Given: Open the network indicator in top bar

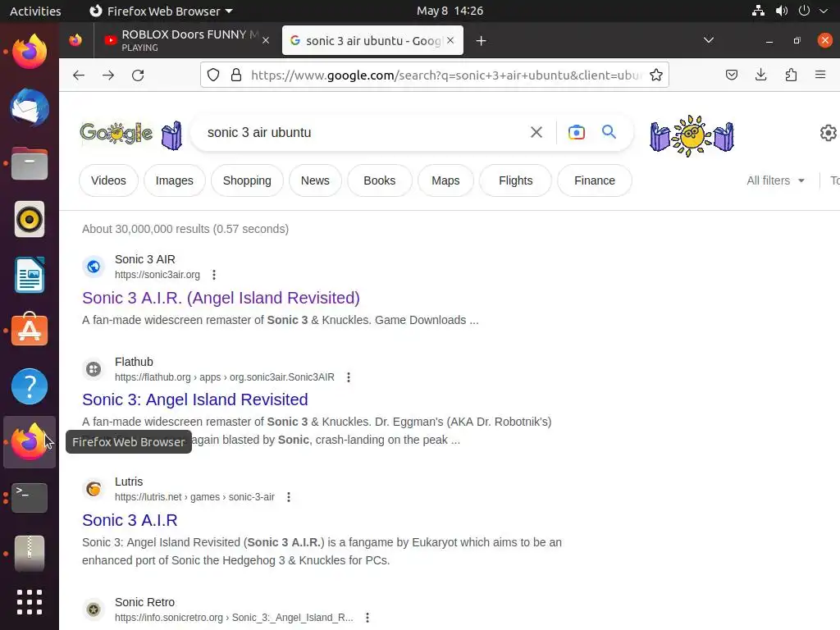Looking at the screenshot, I should pos(758,11).
